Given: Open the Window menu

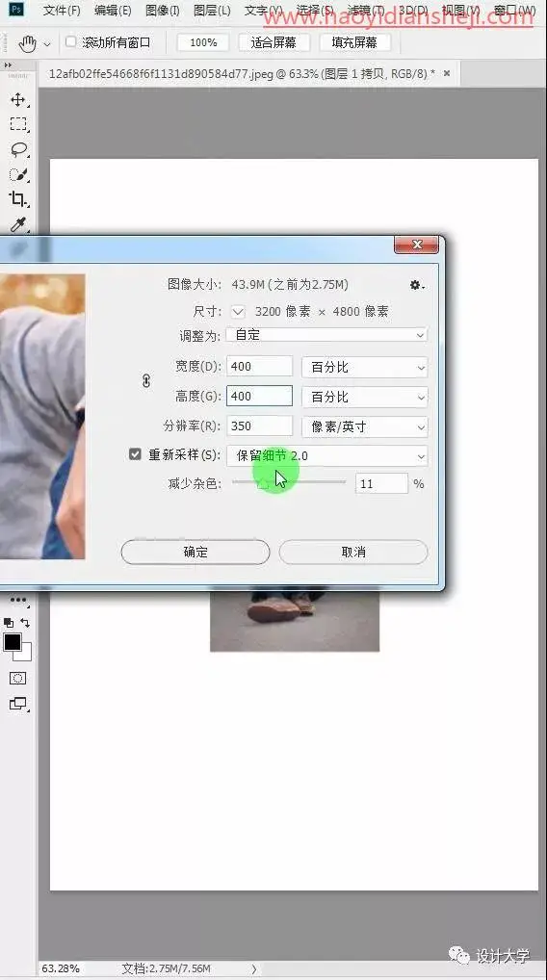Looking at the screenshot, I should click(514, 11).
